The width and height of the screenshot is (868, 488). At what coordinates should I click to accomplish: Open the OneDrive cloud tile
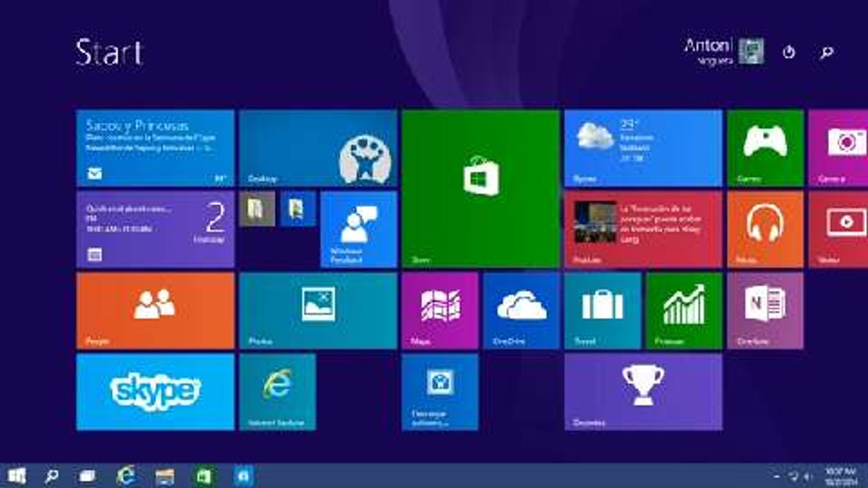[521, 311]
